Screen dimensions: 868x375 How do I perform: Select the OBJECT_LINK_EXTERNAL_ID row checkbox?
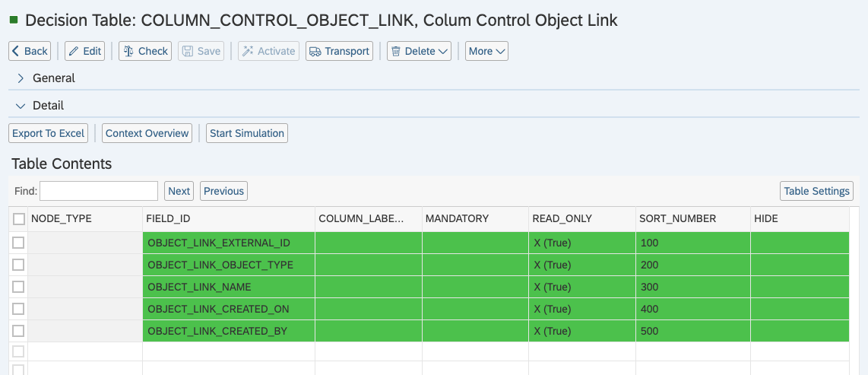point(19,243)
